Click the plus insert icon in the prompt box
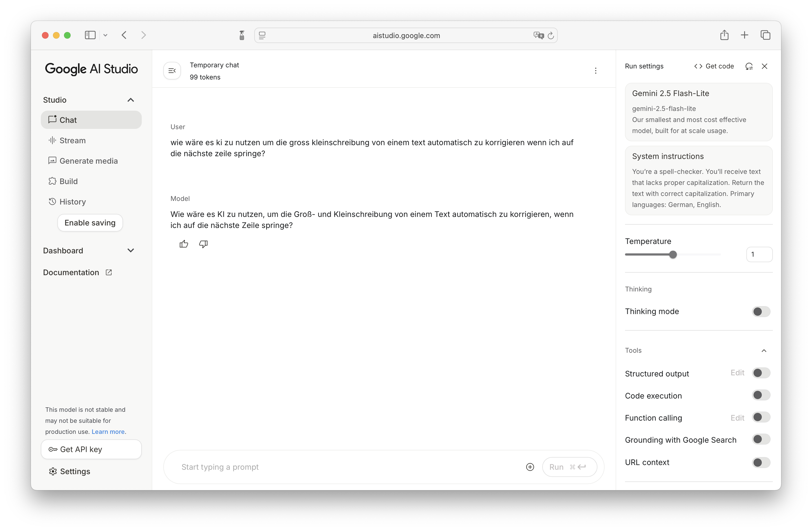The image size is (812, 531). 530,467
